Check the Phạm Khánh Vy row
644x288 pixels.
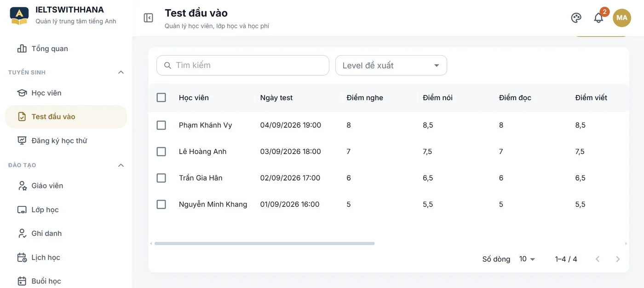point(161,125)
